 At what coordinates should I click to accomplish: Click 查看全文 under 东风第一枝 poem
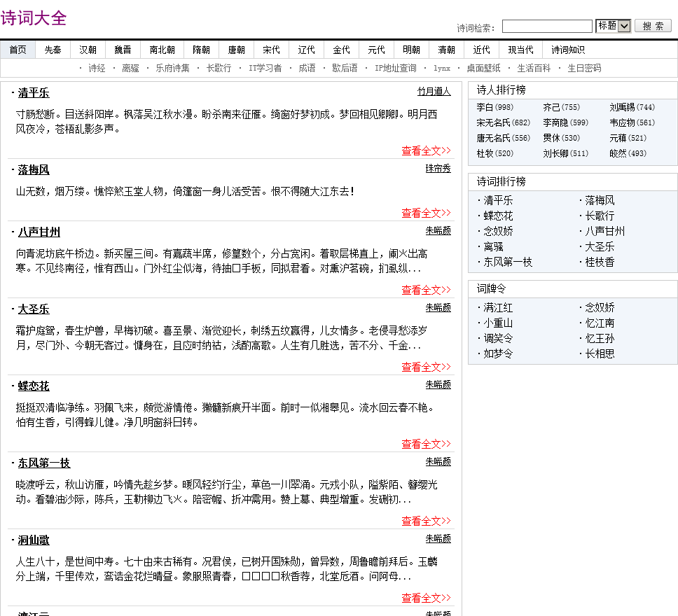pyautogui.click(x=426, y=521)
